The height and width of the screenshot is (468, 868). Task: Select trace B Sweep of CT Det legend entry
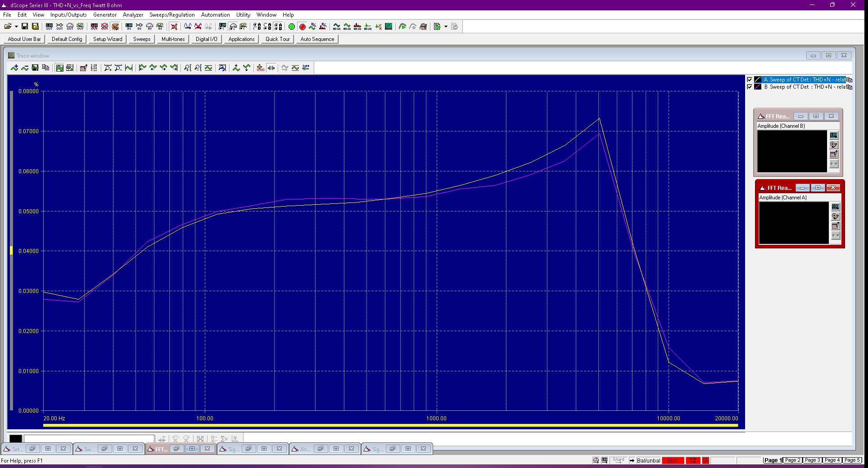pos(804,87)
